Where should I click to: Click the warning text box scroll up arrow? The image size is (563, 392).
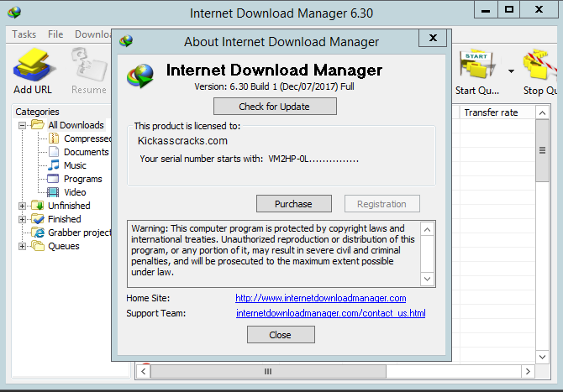(x=427, y=229)
